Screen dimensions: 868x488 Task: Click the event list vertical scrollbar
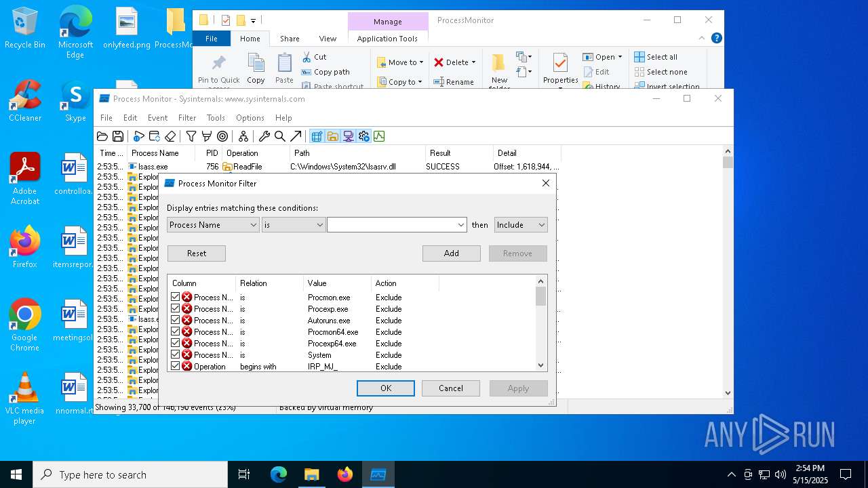tap(728, 272)
